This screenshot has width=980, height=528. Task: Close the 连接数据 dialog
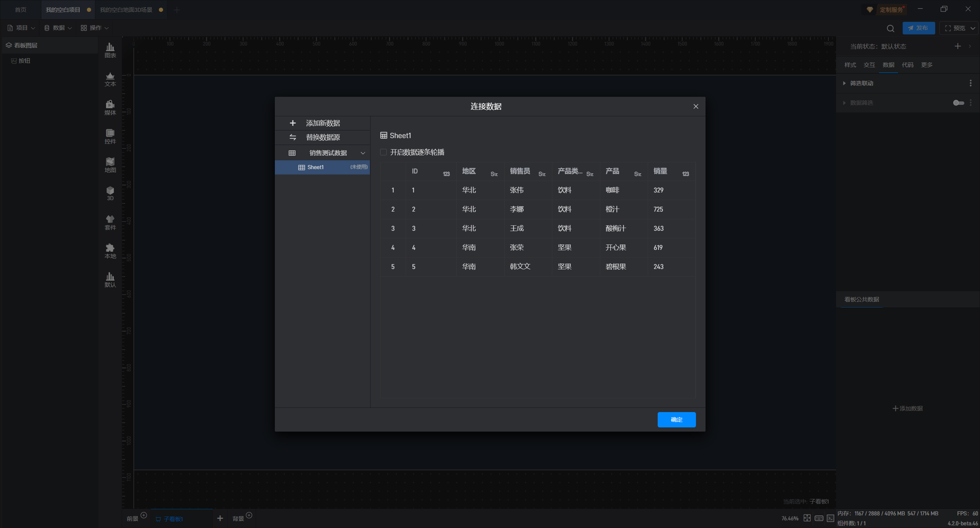coord(696,106)
